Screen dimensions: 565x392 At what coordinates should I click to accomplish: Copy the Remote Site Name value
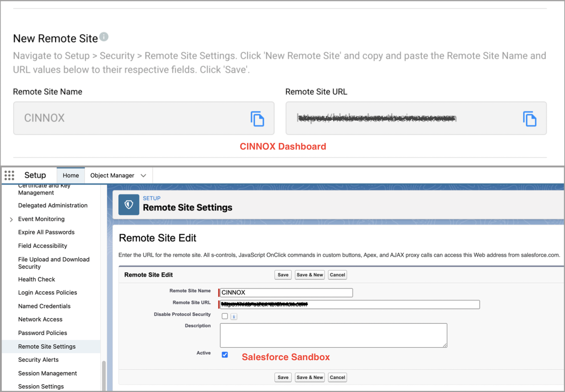[x=257, y=119]
